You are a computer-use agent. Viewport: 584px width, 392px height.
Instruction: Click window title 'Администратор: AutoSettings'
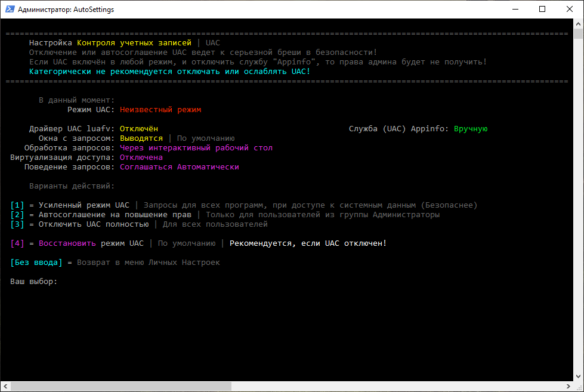66,10
